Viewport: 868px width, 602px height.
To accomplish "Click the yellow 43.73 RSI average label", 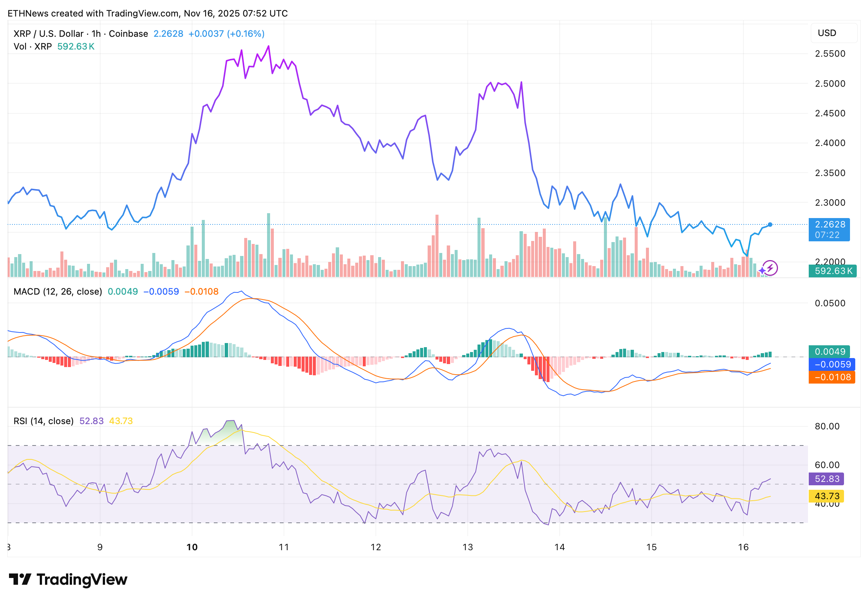I will pos(826,496).
